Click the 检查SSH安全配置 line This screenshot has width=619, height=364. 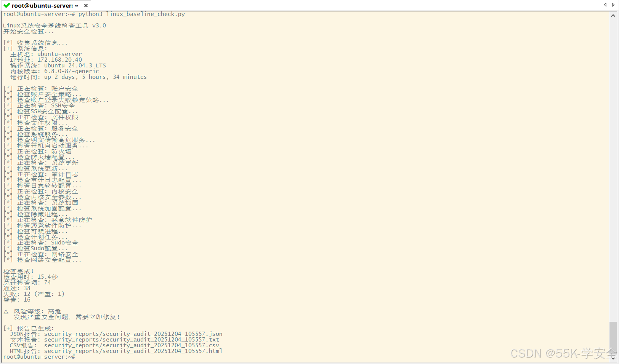(x=41, y=111)
